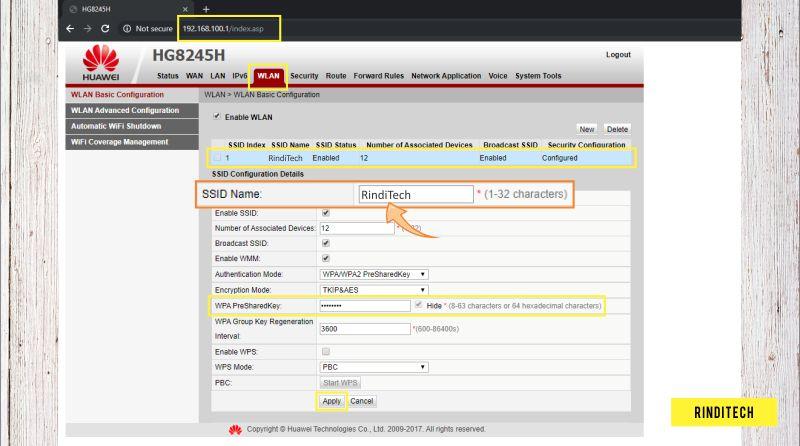Open WLAN Advanced Configuration in sidebar
This screenshot has width=800, height=446.
[x=132, y=111]
